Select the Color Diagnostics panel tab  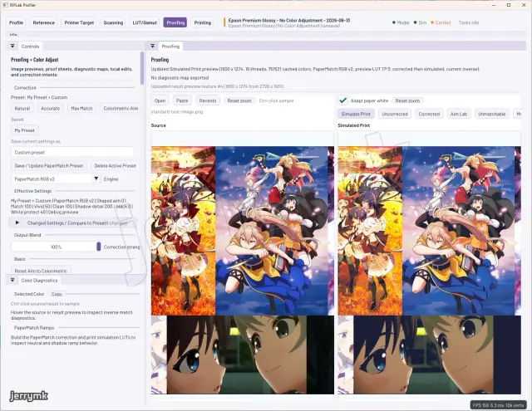(x=39, y=280)
